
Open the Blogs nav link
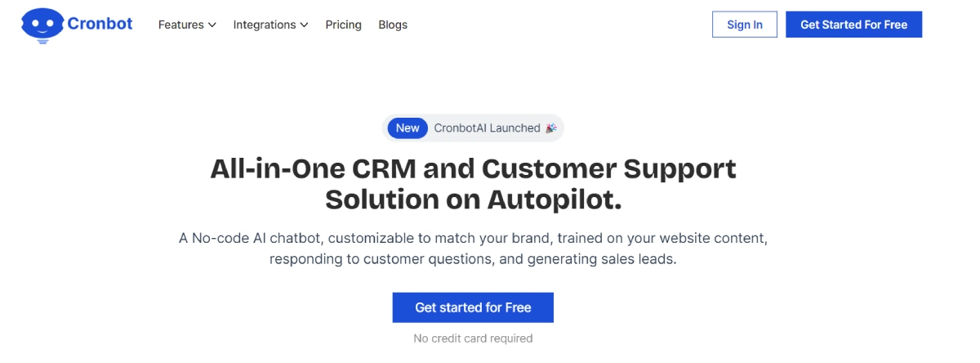click(393, 25)
